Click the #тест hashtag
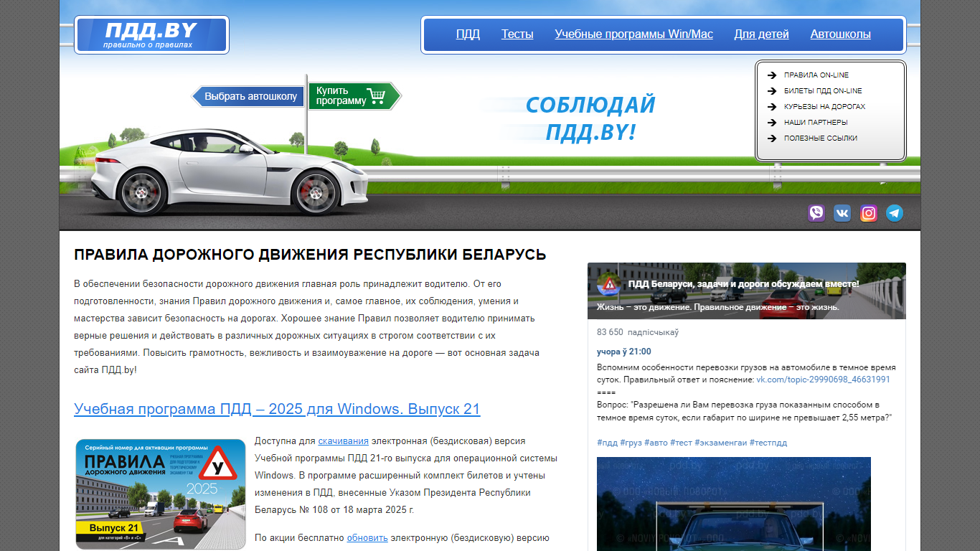This screenshot has width=980, height=551. point(681,443)
